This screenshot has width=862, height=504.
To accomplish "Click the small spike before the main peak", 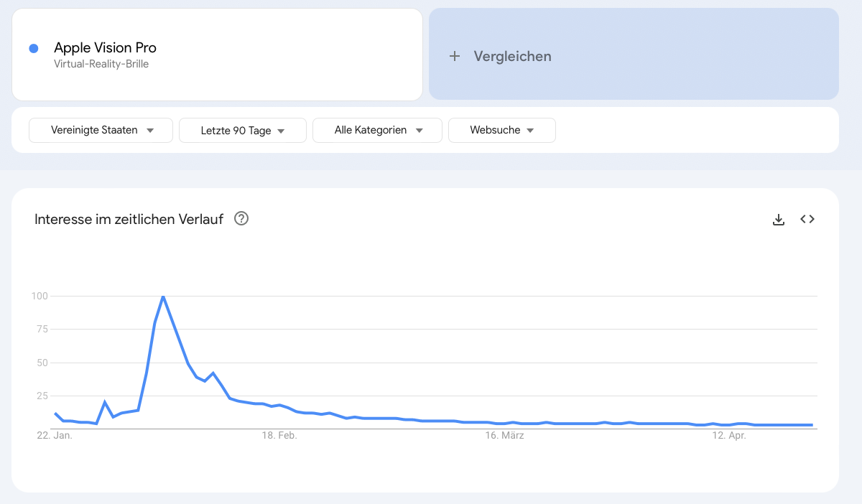I will (105, 402).
